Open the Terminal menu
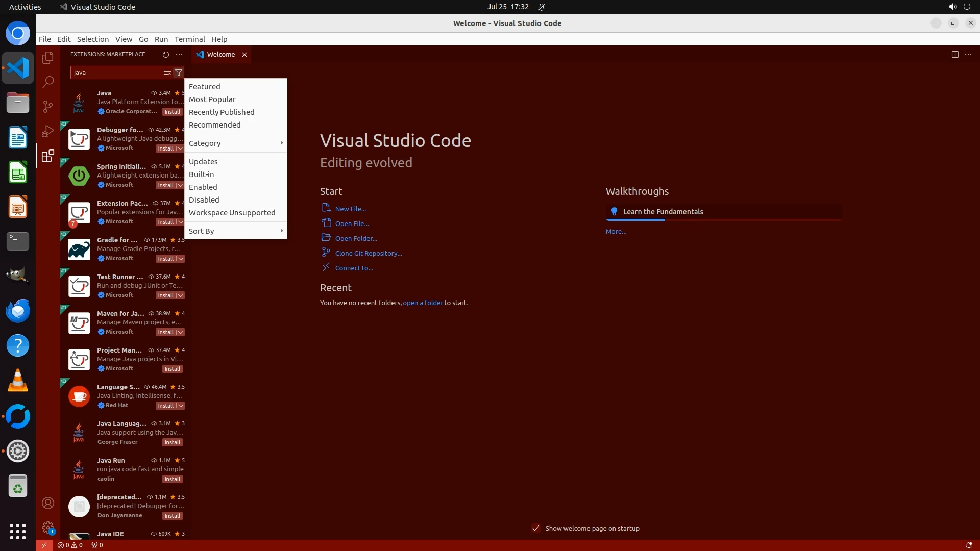Viewport: 980px width, 551px height. [x=189, y=39]
